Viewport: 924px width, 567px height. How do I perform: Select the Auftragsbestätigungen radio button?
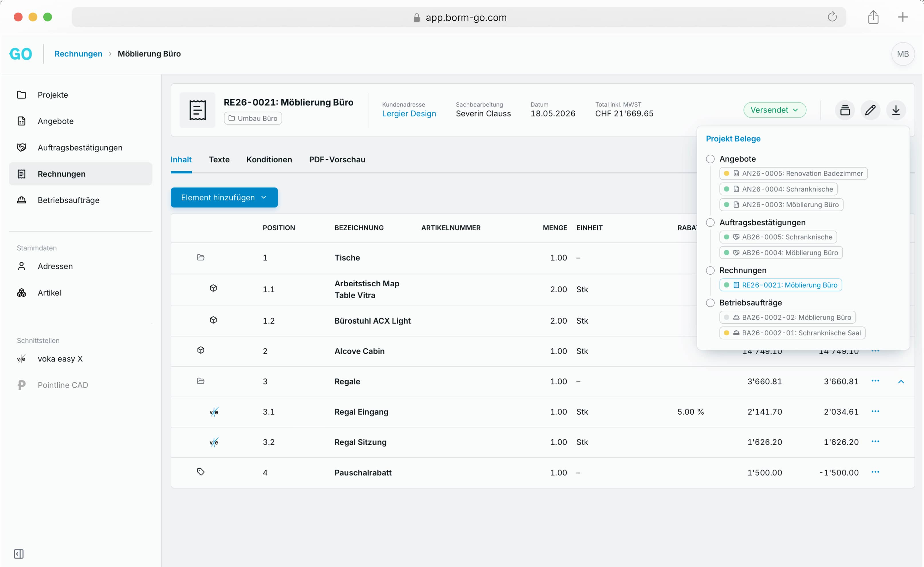point(710,223)
